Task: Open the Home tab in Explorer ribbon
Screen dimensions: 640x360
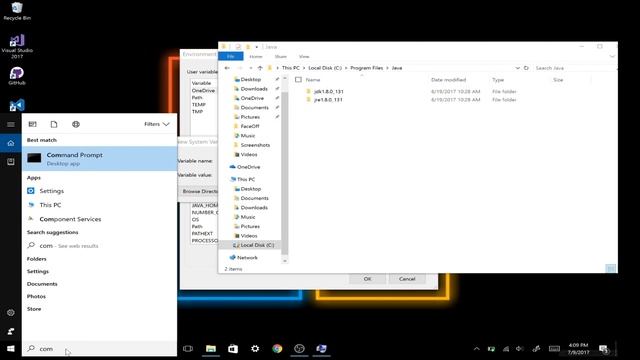Action: click(x=256, y=56)
